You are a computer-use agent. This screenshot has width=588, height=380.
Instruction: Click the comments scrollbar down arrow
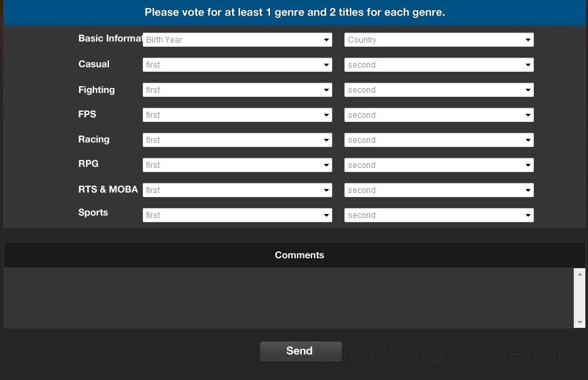tap(580, 322)
